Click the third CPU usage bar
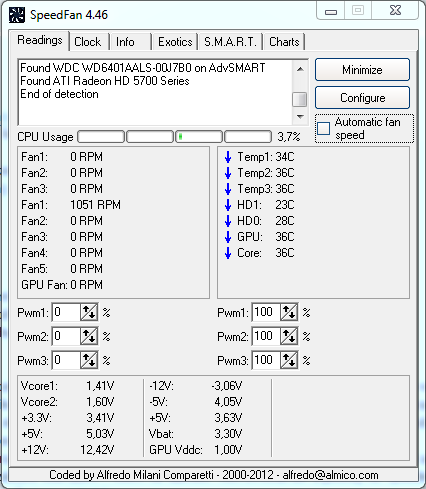The height and width of the screenshot is (489, 426). tap(199, 136)
